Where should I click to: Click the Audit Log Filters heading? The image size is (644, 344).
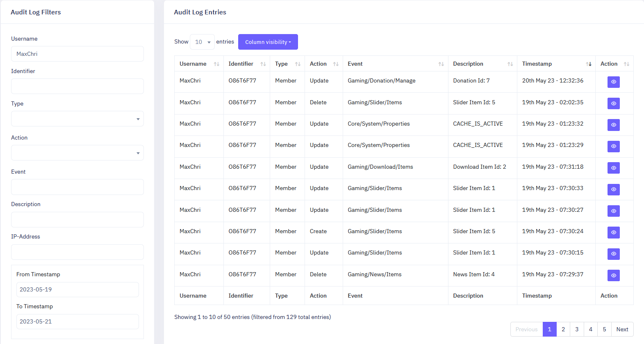pyautogui.click(x=36, y=12)
